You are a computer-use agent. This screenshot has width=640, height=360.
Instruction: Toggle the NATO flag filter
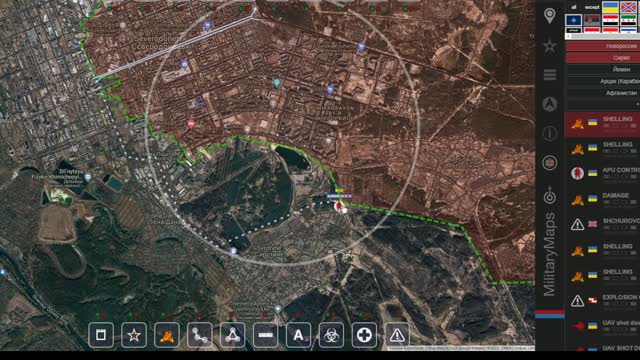pos(574,20)
